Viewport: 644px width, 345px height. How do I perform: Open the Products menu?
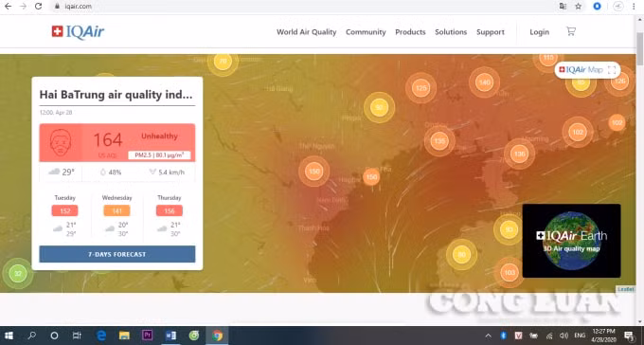tap(410, 32)
